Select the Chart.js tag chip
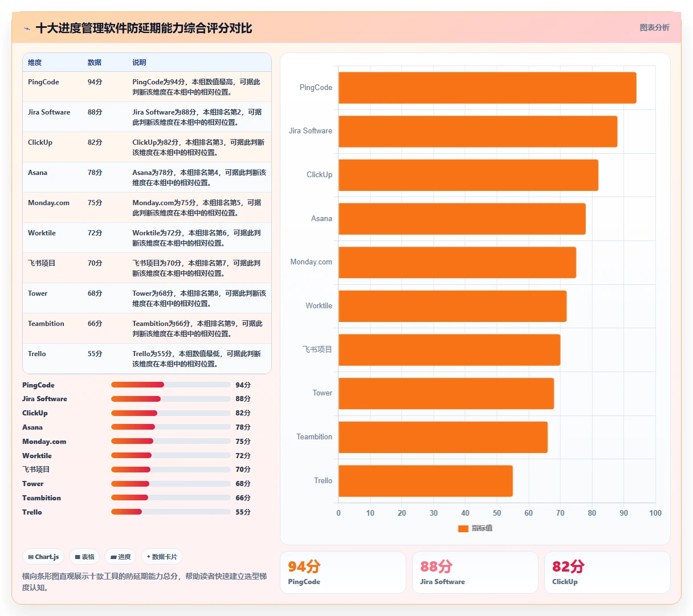This screenshot has height=616, width=693. click(43, 557)
